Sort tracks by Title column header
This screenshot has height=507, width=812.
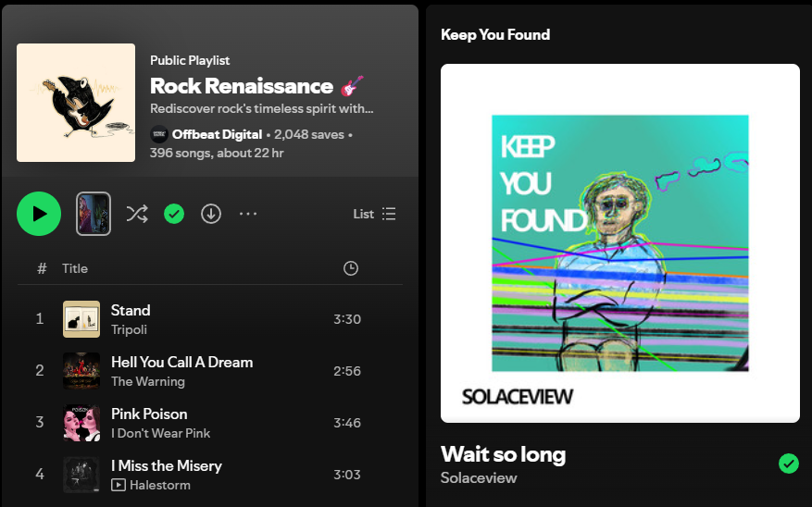coord(75,268)
